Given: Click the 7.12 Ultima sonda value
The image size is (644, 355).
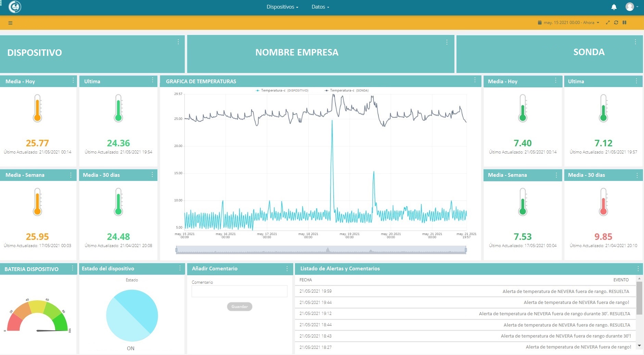Looking at the screenshot, I should 603,143.
